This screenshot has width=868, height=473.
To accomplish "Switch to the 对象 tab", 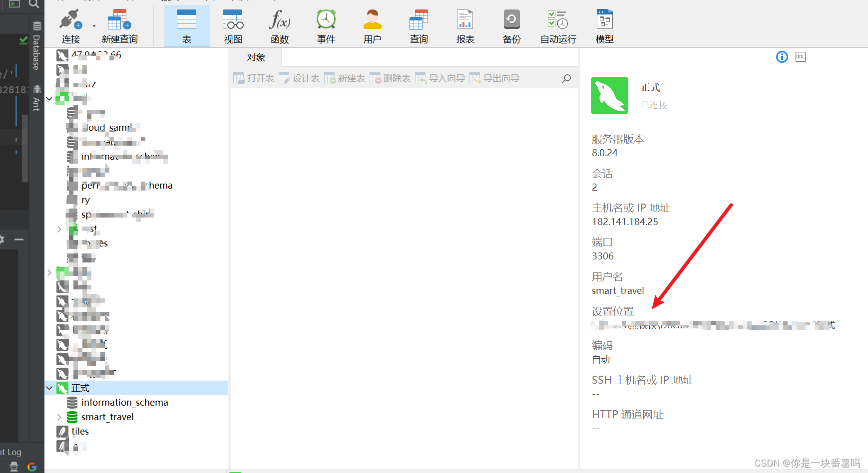I will [256, 57].
